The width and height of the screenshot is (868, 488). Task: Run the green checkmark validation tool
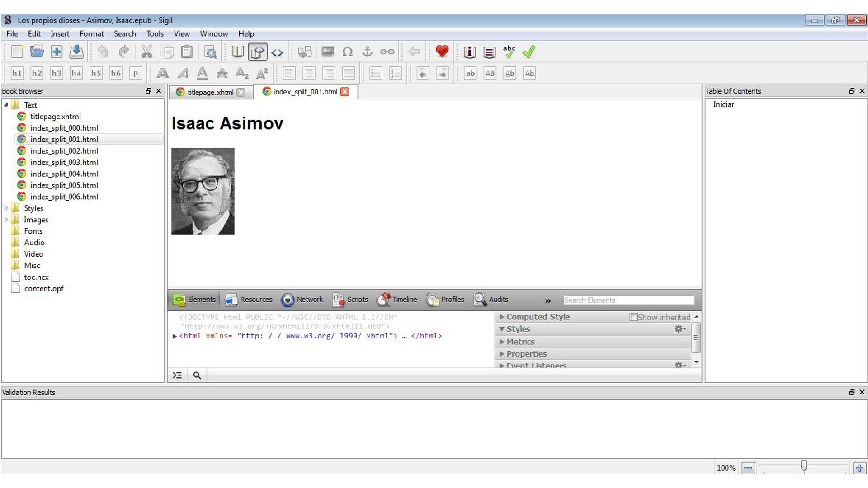point(528,52)
